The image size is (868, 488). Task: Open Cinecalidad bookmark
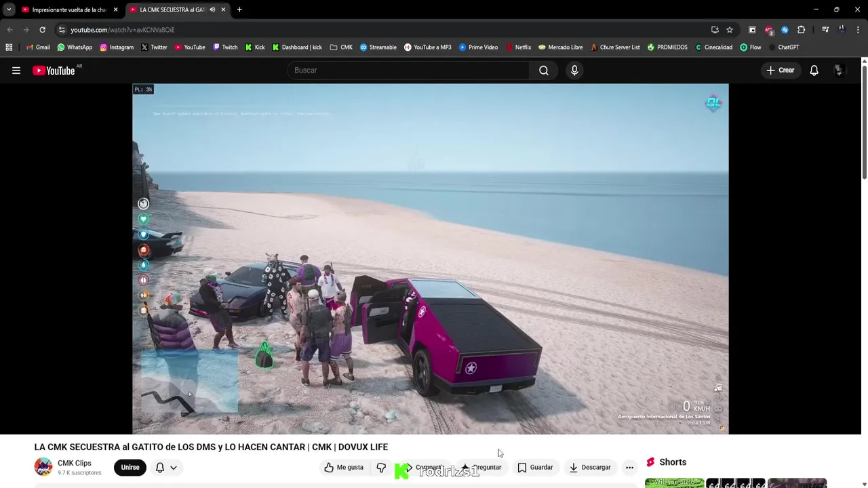[x=714, y=47]
